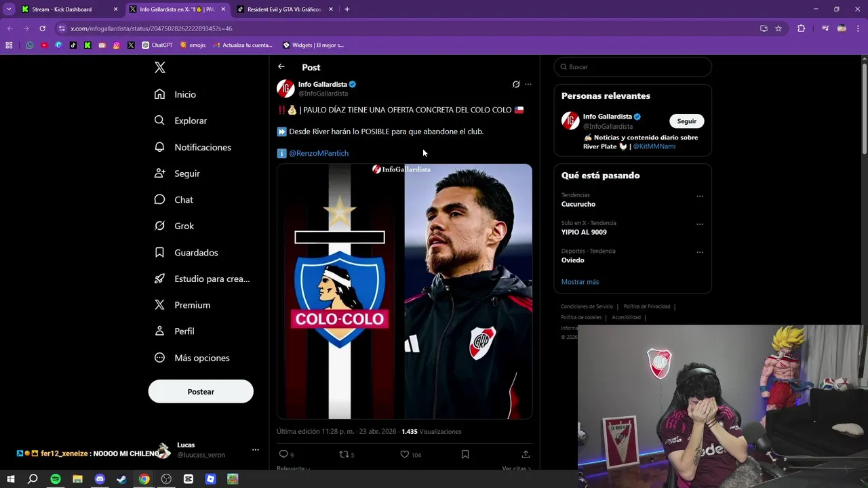Click the Postear button
The width and height of the screenshot is (868, 488).
pyautogui.click(x=201, y=392)
